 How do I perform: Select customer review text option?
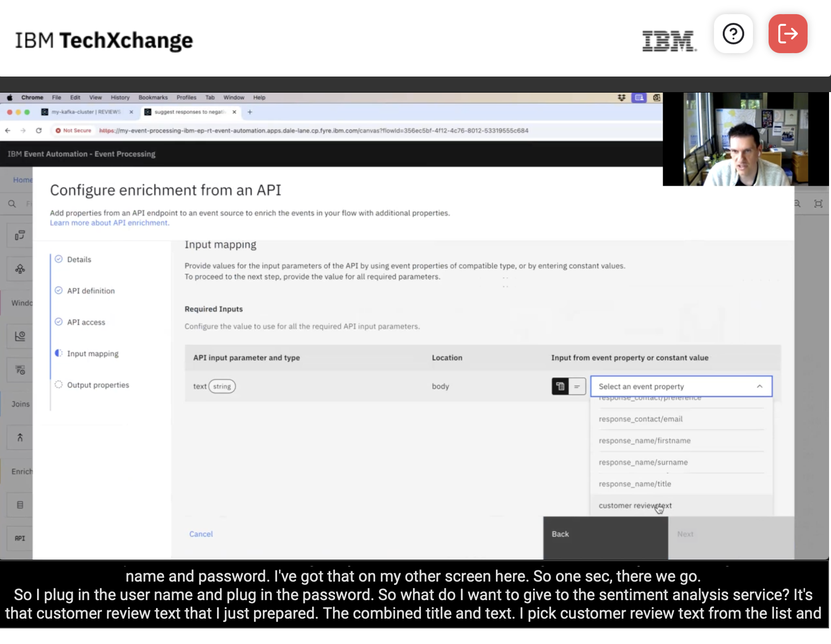click(x=635, y=506)
